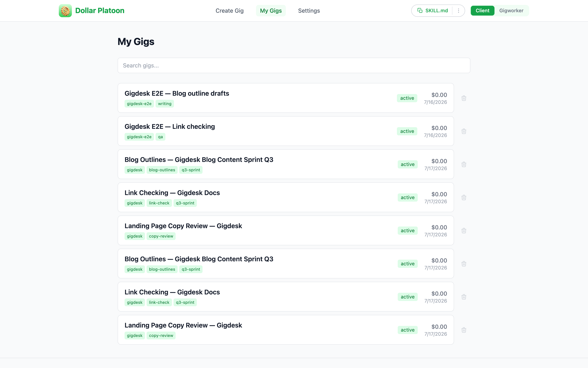Click the writing tag
Viewport: 588px width, 368px height.
[165, 104]
